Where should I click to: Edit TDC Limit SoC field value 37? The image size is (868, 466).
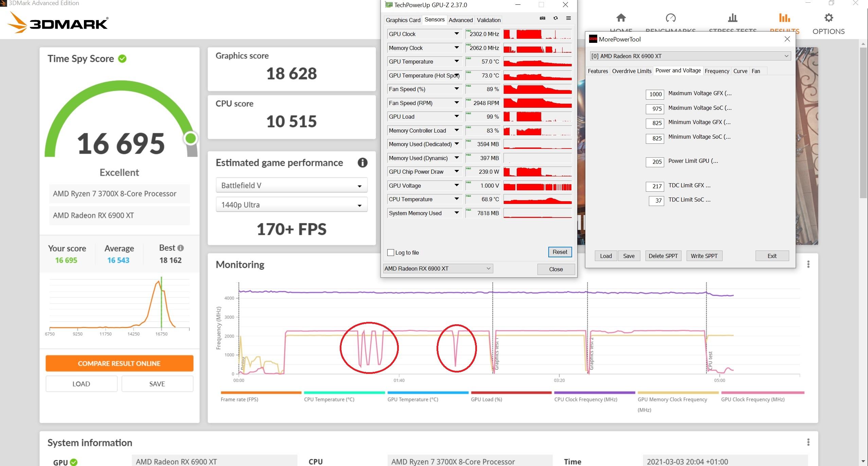pos(656,201)
